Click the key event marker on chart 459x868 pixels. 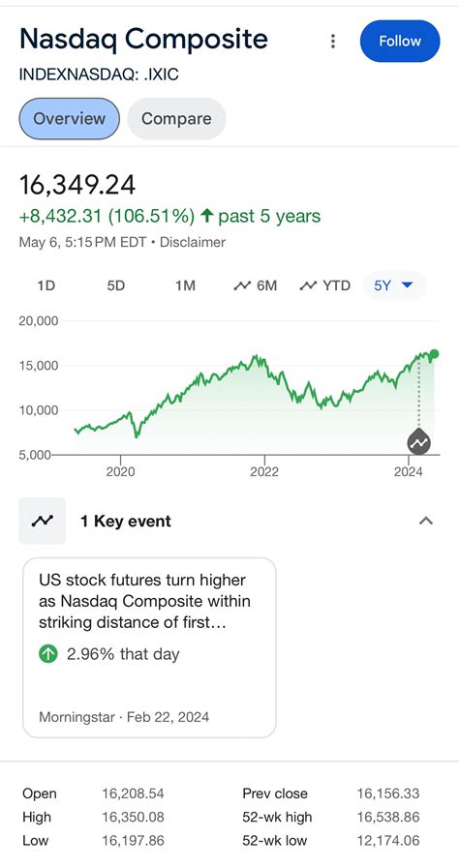pyautogui.click(x=419, y=442)
